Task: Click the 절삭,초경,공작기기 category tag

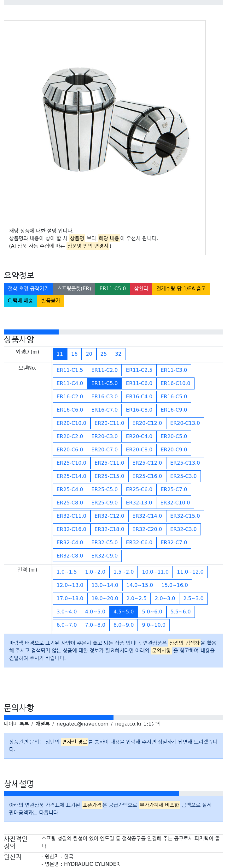Action: coord(28,288)
